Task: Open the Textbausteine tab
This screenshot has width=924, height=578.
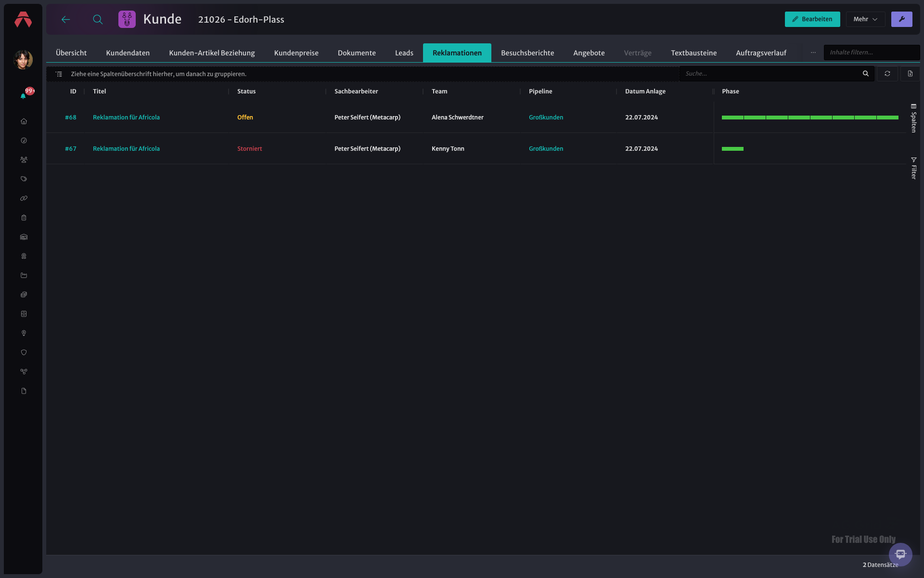Action: pyautogui.click(x=694, y=53)
